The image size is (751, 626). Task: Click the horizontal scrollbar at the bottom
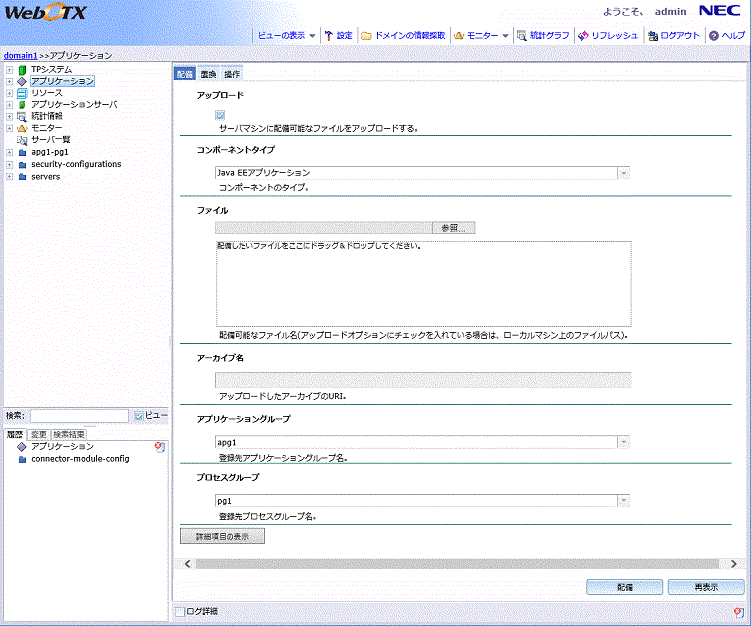(460, 564)
